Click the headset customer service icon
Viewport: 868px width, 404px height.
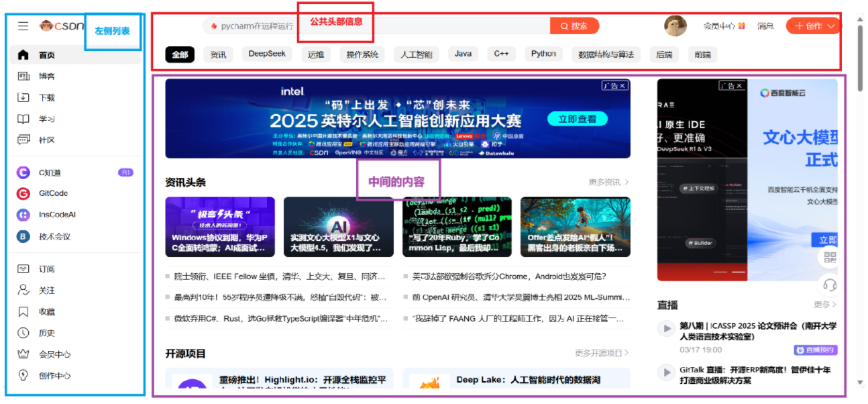(830, 285)
